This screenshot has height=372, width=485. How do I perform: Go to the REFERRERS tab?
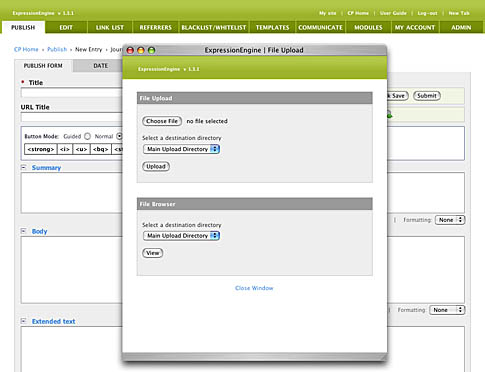point(156,27)
